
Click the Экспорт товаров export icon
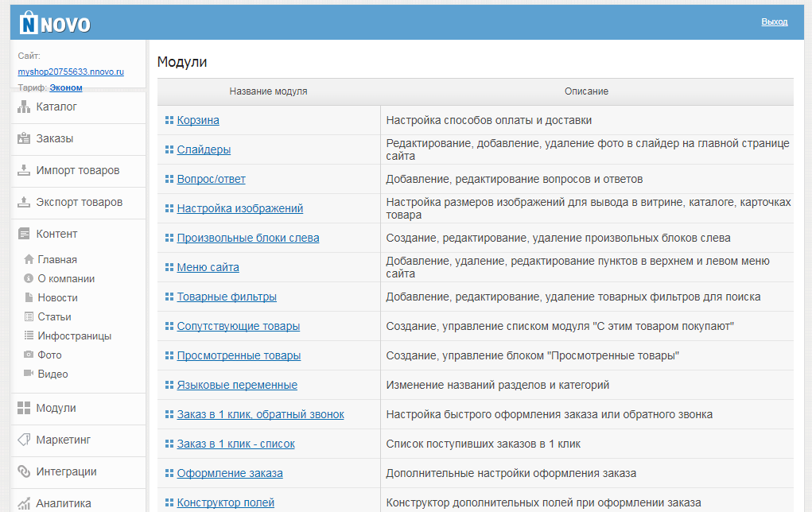(x=24, y=202)
